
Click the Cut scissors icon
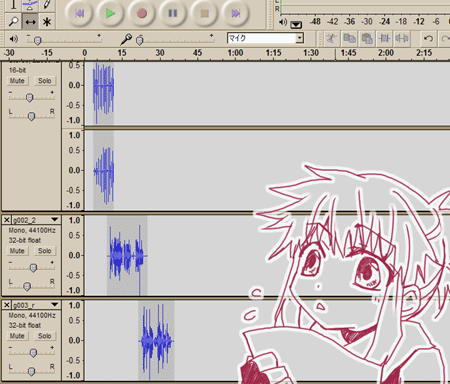coord(331,39)
